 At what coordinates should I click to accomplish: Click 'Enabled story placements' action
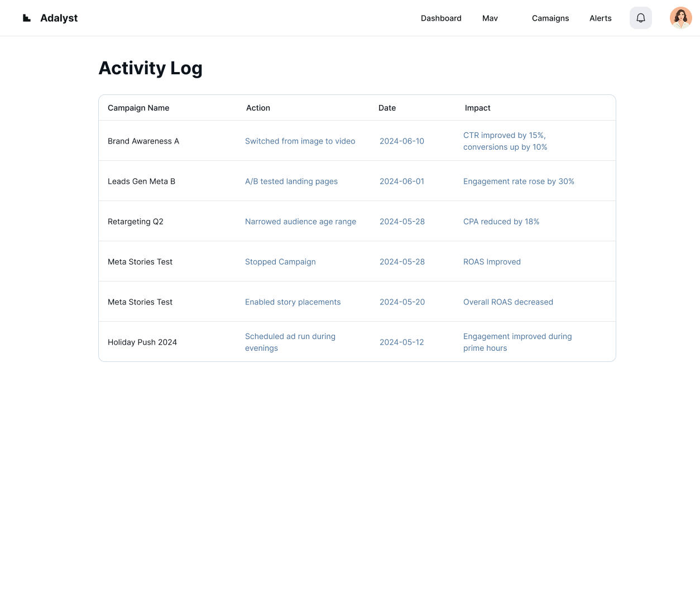293,302
